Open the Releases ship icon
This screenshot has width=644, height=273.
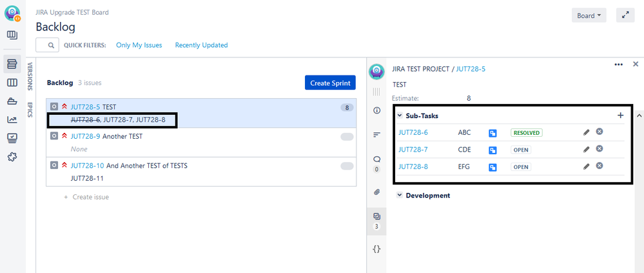coord(12,101)
